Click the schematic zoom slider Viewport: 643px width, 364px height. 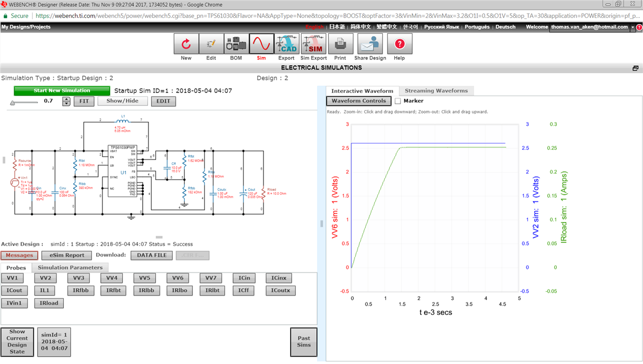click(24, 102)
